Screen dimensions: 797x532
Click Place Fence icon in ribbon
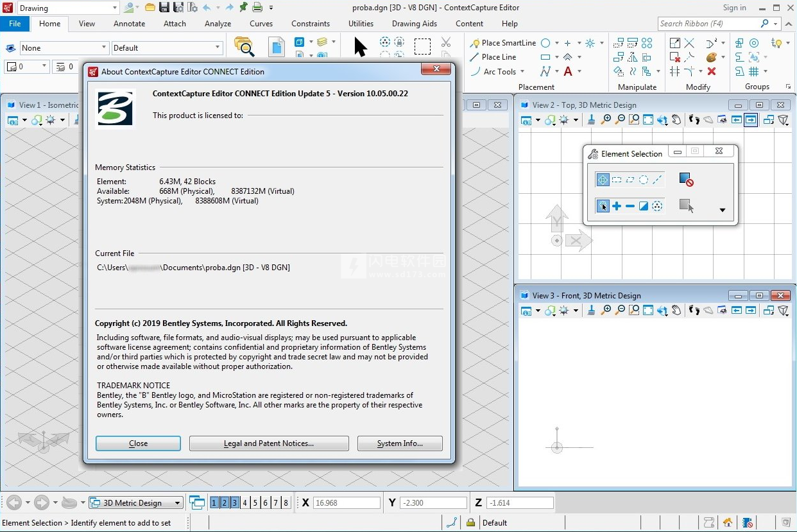click(422, 47)
